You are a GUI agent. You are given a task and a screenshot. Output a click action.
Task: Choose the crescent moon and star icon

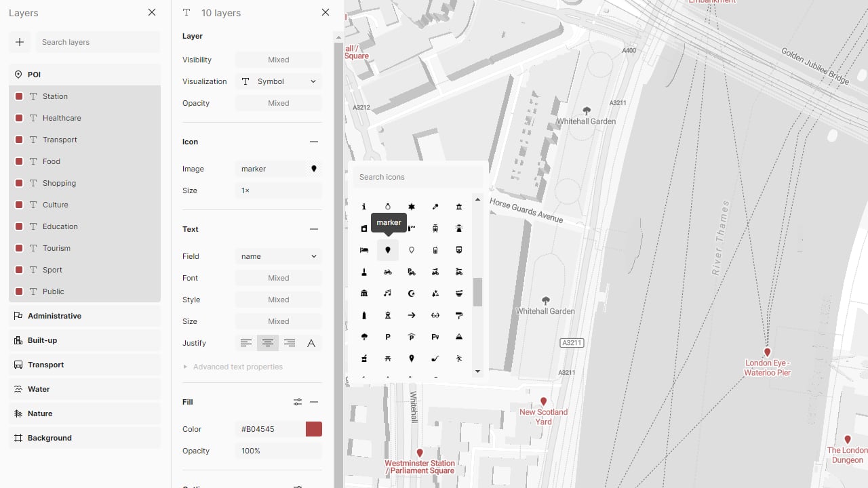coord(412,293)
